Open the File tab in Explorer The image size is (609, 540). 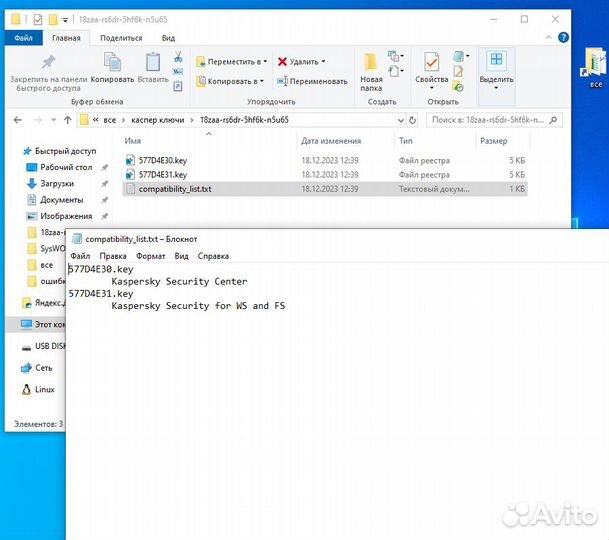(x=23, y=38)
